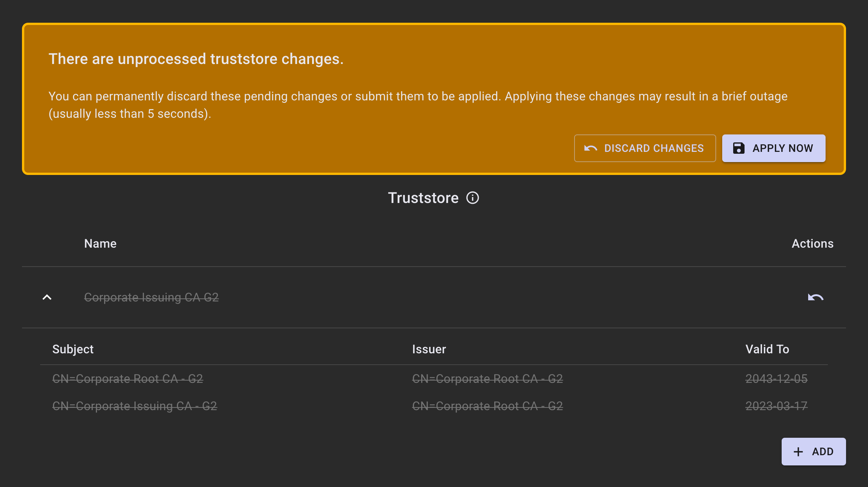Click the Issuer column header
The width and height of the screenshot is (868, 487).
(x=429, y=349)
